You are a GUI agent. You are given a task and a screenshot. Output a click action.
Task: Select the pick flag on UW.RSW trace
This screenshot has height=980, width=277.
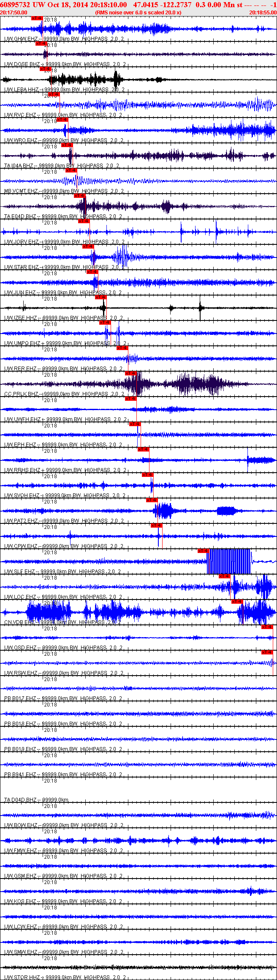pyautogui.click(x=267, y=652)
